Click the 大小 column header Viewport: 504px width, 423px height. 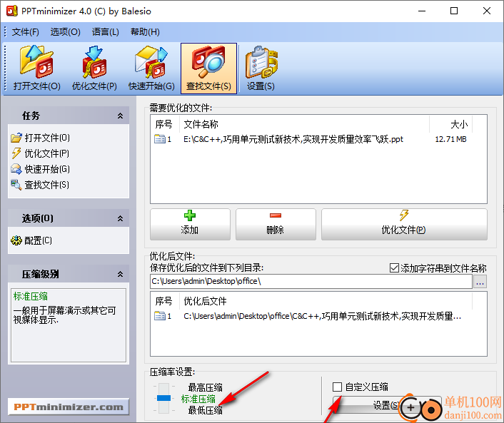(x=450, y=124)
